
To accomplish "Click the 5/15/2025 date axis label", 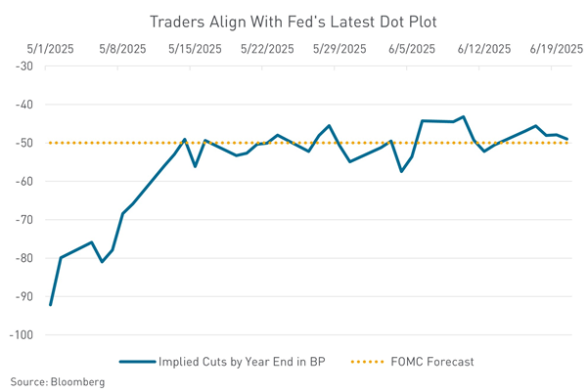I will pos(195,47).
